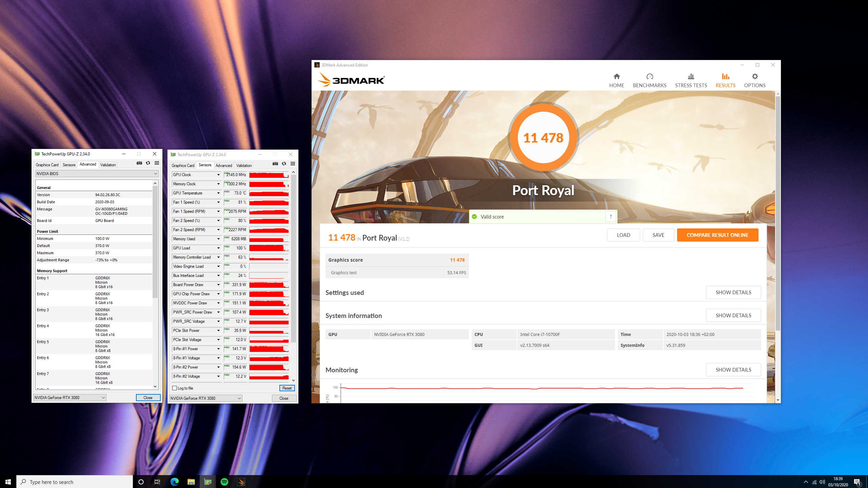
Task: Switch to Advanced tab in Sensors window
Action: [224, 165]
